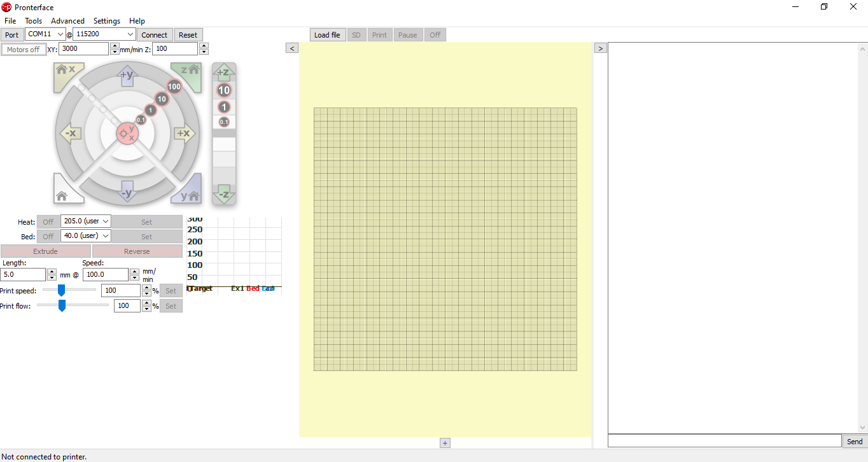The image size is (868, 462).
Task: Decrease Z feedrate with stepper down arrow
Action: 204,52
